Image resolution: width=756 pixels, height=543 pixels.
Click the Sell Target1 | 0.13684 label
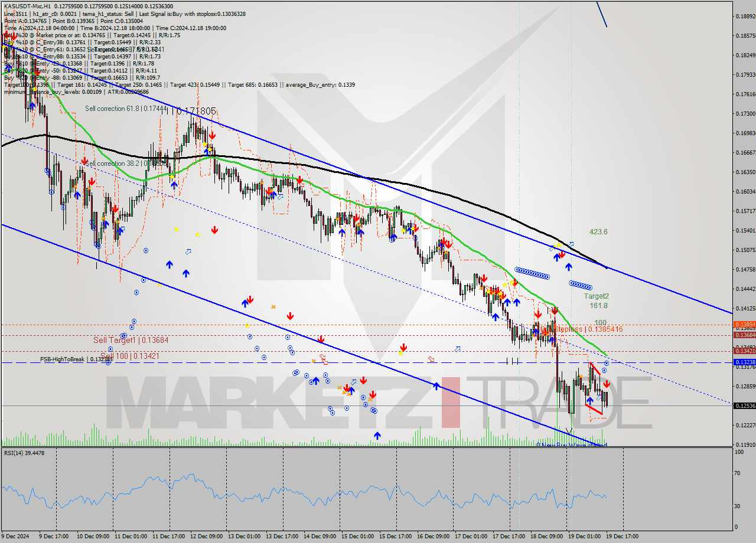(131, 341)
